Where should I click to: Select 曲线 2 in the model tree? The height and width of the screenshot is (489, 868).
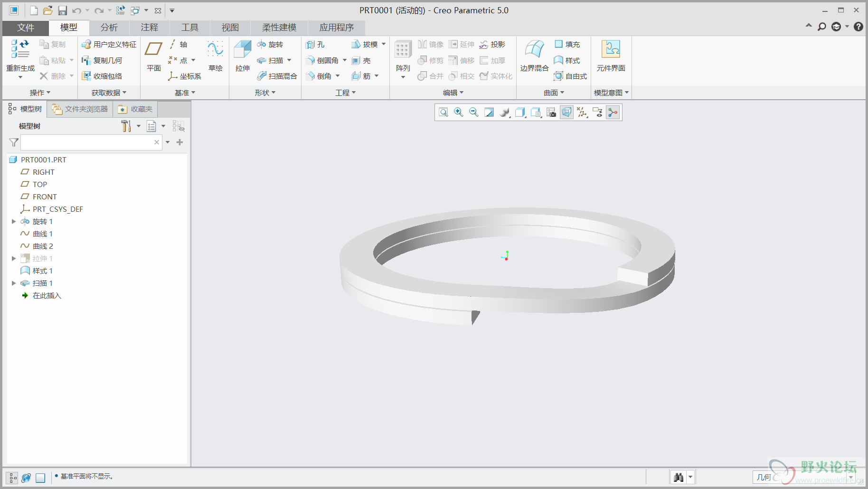(x=43, y=246)
